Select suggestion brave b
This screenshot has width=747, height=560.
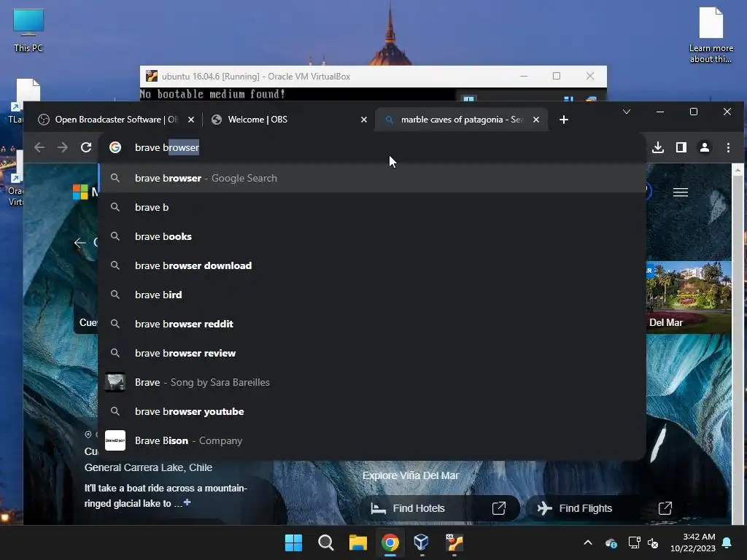pyautogui.click(x=372, y=207)
